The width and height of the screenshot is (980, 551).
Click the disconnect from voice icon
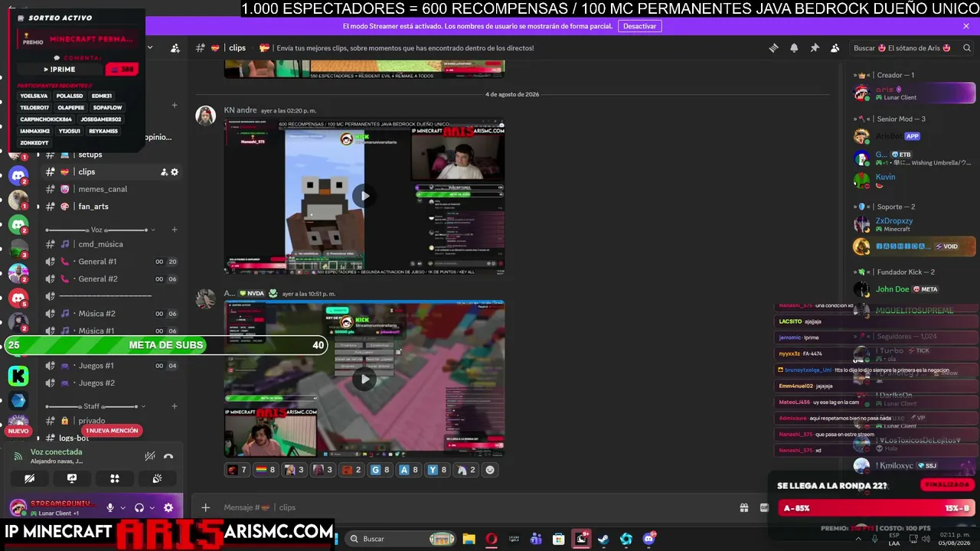[x=168, y=456]
